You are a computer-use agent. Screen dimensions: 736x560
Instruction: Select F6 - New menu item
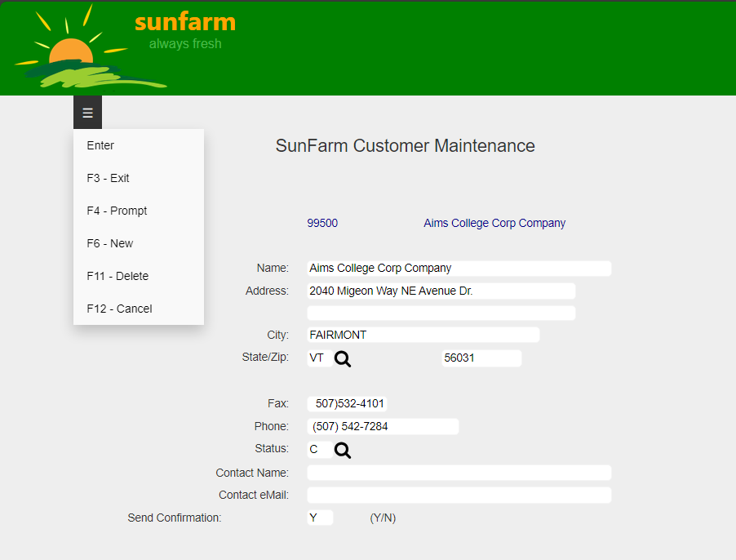coord(139,243)
